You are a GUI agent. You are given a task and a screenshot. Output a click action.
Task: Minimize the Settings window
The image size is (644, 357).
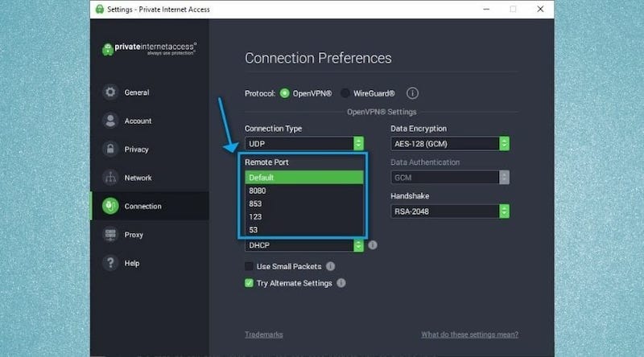[x=486, y=9]
